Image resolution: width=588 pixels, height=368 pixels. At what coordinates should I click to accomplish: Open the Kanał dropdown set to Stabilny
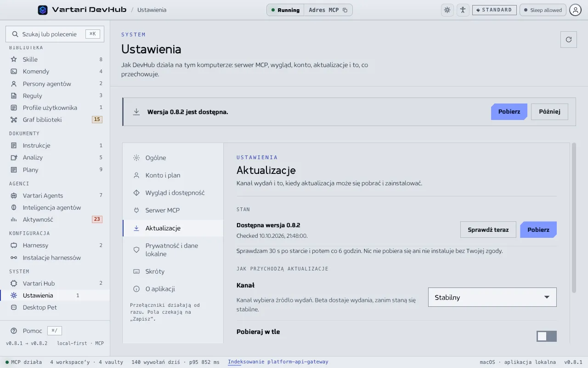(492, 297)
